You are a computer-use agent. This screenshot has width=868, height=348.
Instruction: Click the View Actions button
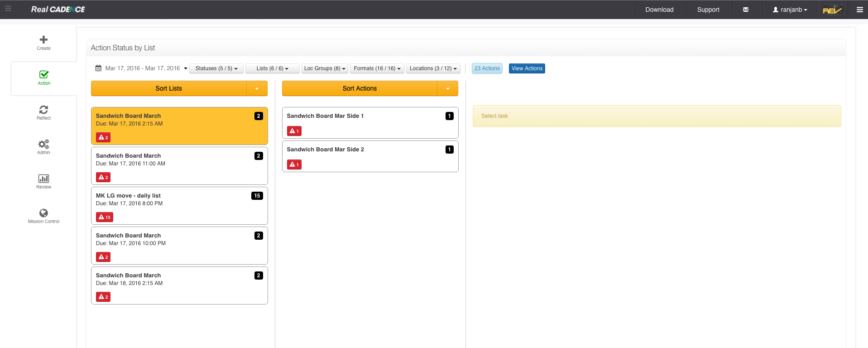coord(527,68)
